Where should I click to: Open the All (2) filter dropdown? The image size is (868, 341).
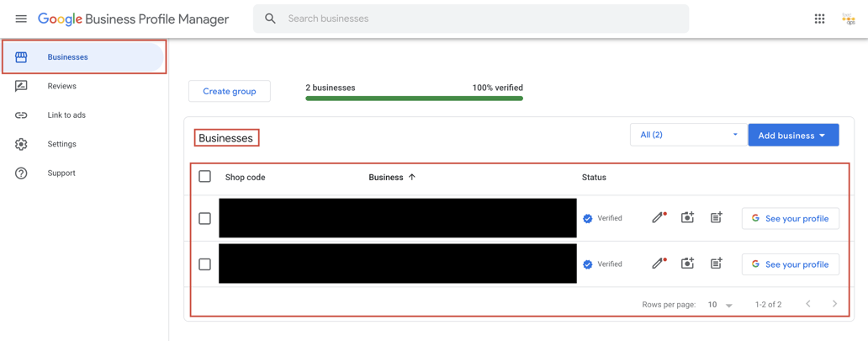[687, 135]
